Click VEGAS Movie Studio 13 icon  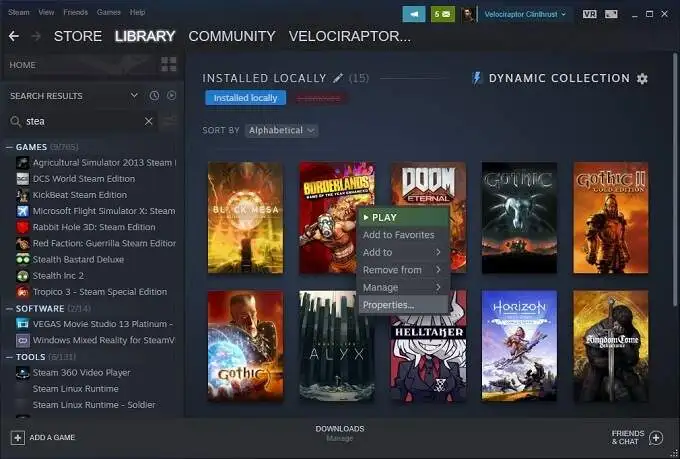23,324
